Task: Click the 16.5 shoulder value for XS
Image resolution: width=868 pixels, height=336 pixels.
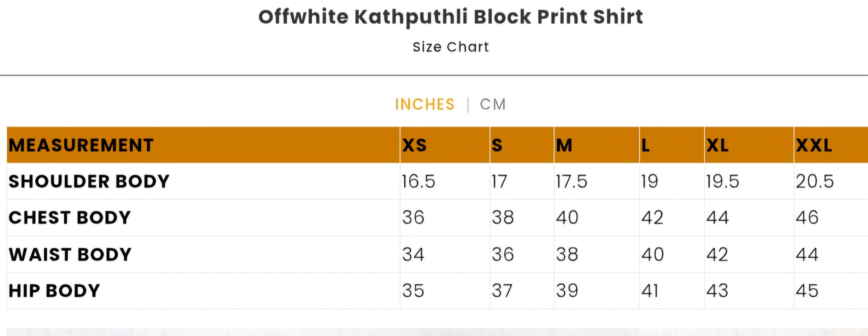Action: 418,182
